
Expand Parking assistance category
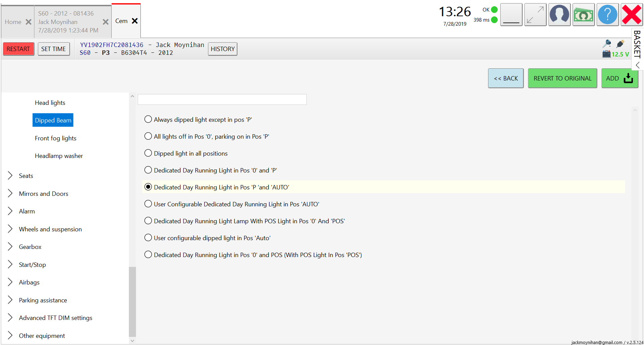coord(10,300)
